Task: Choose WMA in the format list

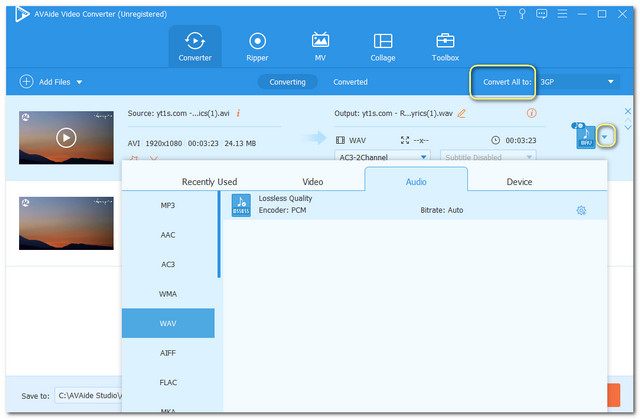Action: [x=168, y=294]
